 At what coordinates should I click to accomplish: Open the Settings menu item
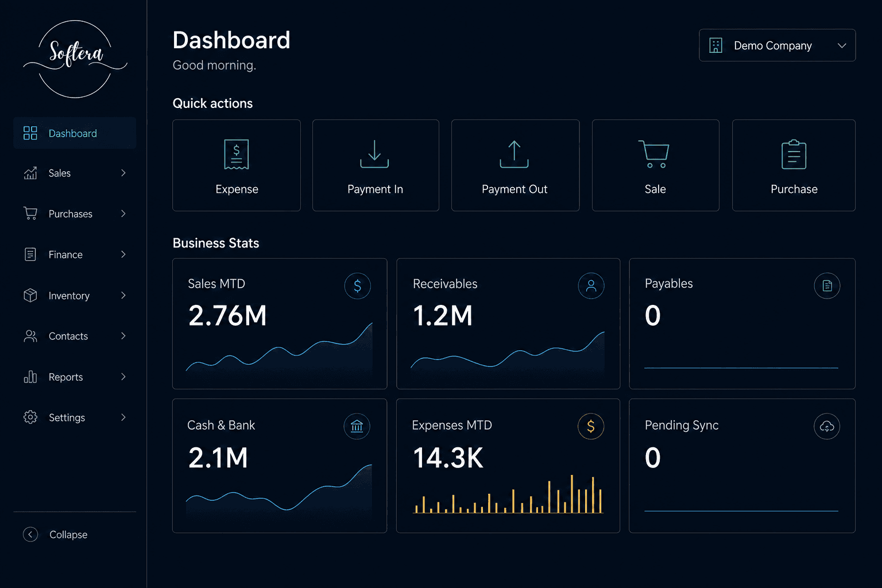pos(75,417)
